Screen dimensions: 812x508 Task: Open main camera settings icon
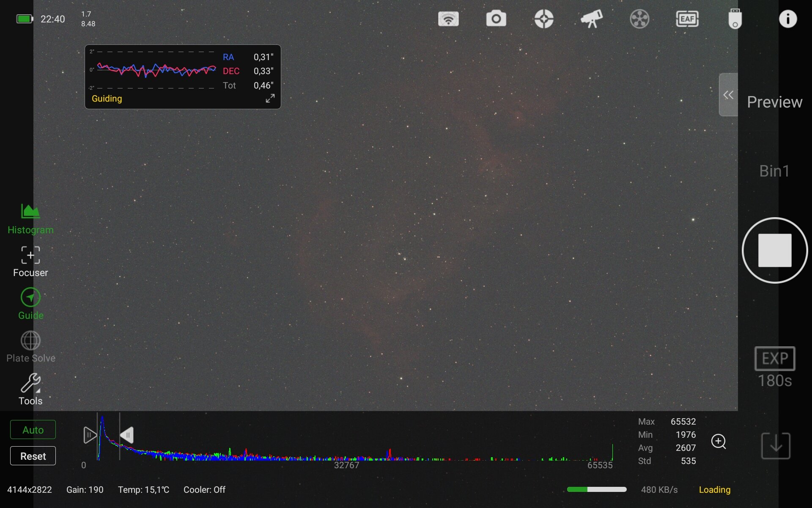[x=496, y=19]
